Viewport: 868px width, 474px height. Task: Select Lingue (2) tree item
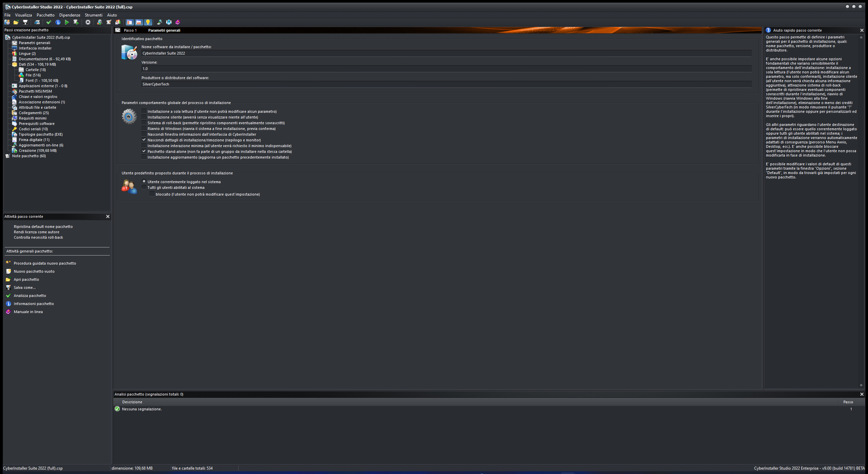click(x=27, y=54)
